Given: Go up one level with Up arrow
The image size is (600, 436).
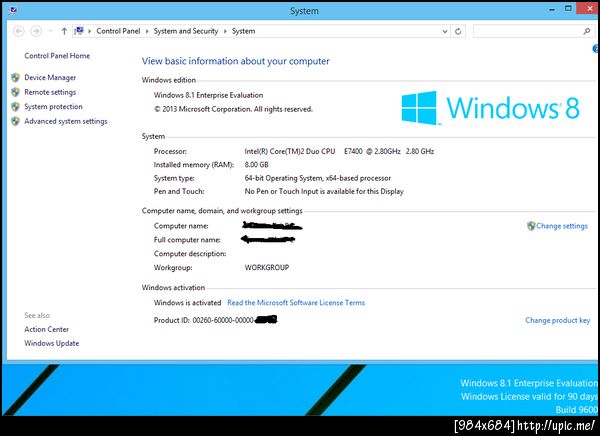Looking at the screenshot, I should tap(64, 31).
